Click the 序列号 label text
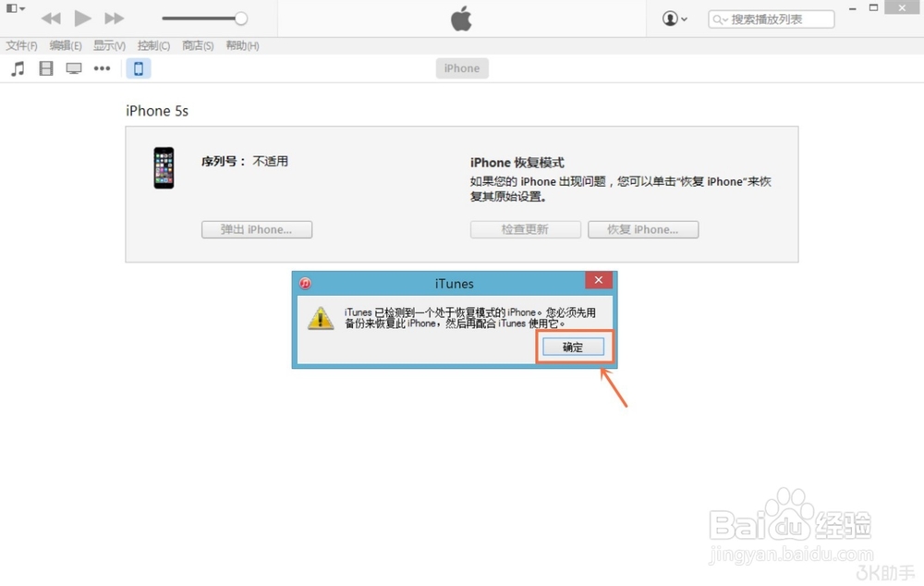924x586 pixels. pyautogui.click(x=224, y=162)
